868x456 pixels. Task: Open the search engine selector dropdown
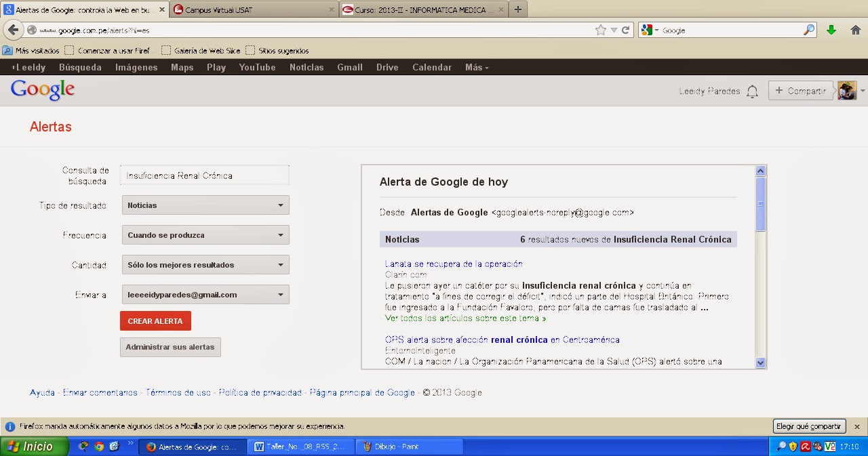pos(648,30)
